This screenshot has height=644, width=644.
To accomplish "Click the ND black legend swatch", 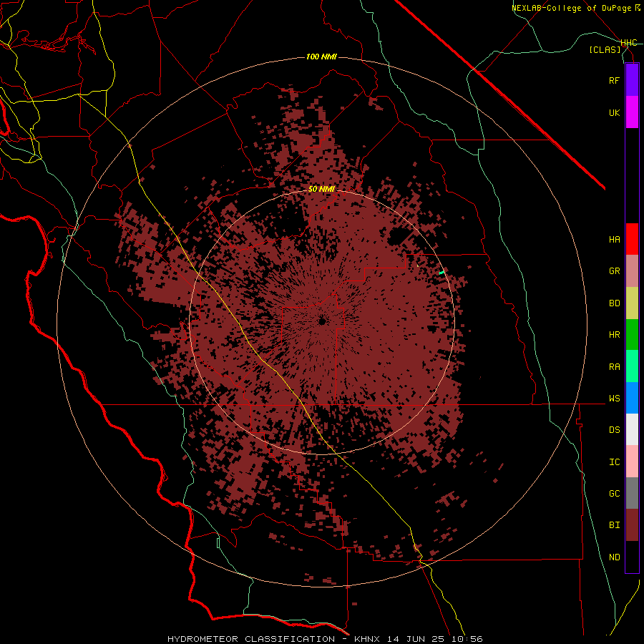I will click(x=632, y=557).
